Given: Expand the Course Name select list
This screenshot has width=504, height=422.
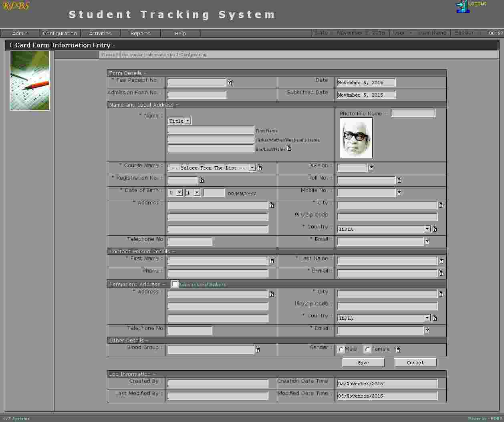Looking at the screenshot, I should [212, 168].
